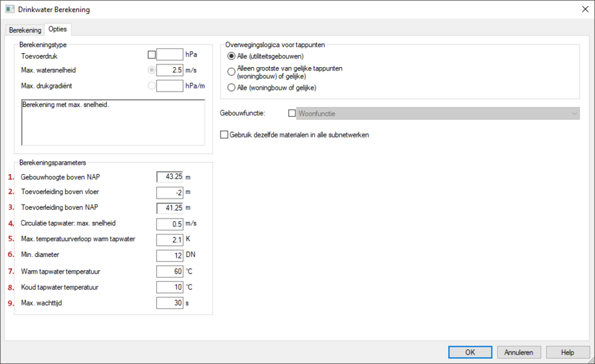Image resolution: width=595 pixels, height=364 pixels.
Task: Edit the Max. wachttijd value
Action: click(169, 303)
